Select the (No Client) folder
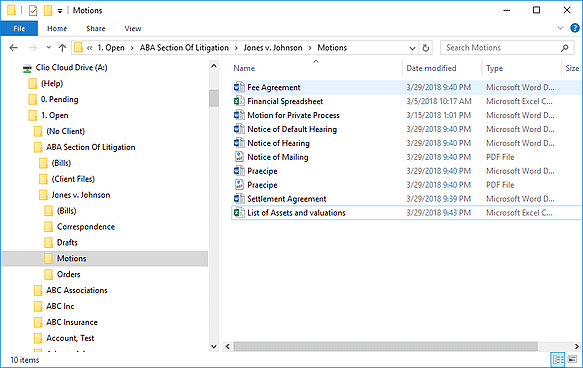583x368 pixels. [65, 131]
